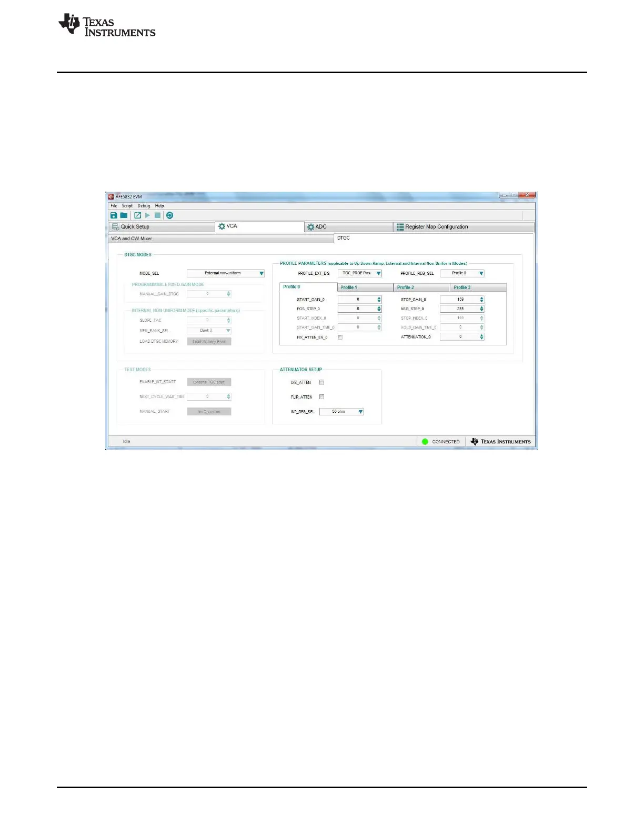The height and width of the screenshot is (834, 644).
Task: Click the ATTENUATION_0 stepper arrows
Action: (481, 337)
